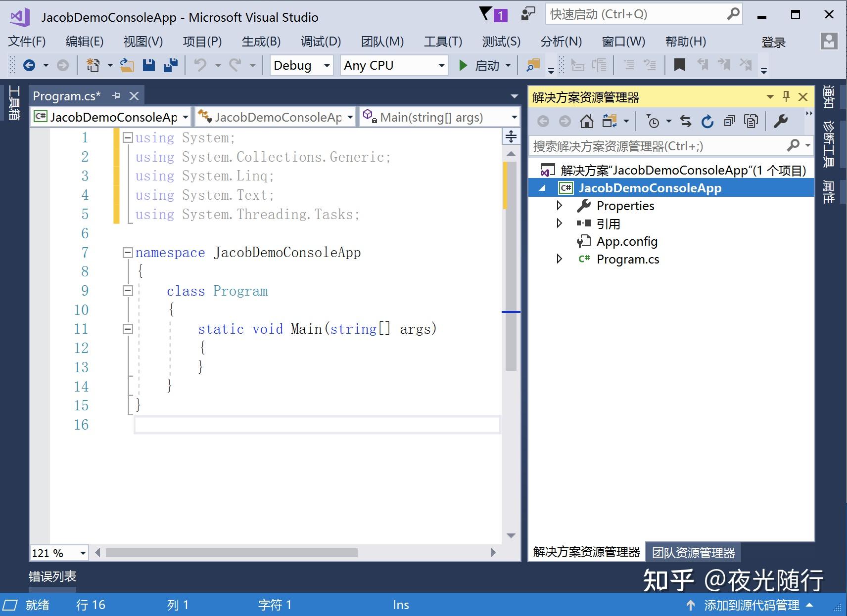This screenshot has width=847, height=616.
Task: Toggle auto-hide pin on Solution Explorer
Action: pos(786,96)
